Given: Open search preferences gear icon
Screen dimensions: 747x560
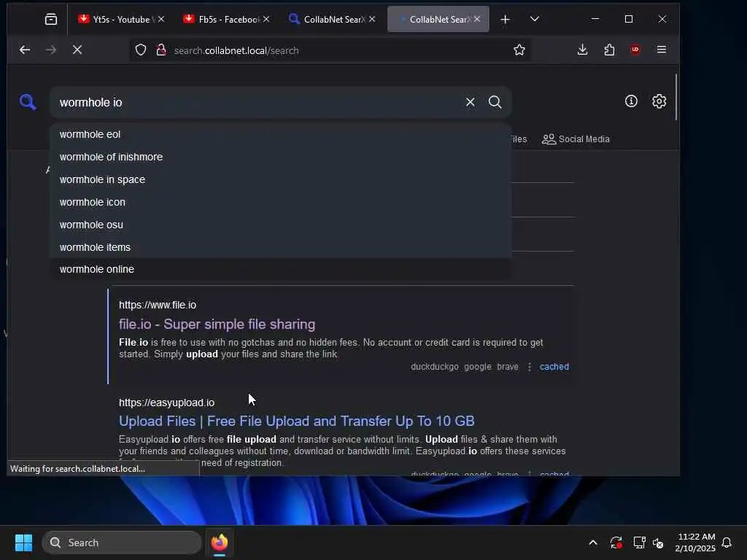Looking at the screenshot, I should pyautogui.click(x=659, y=101).
